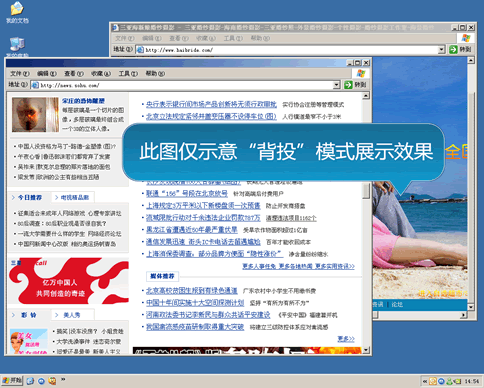The image size is (484, 388).
Task: Click the vertical scrollbar thumb of news page
Action: coord(366,191)
